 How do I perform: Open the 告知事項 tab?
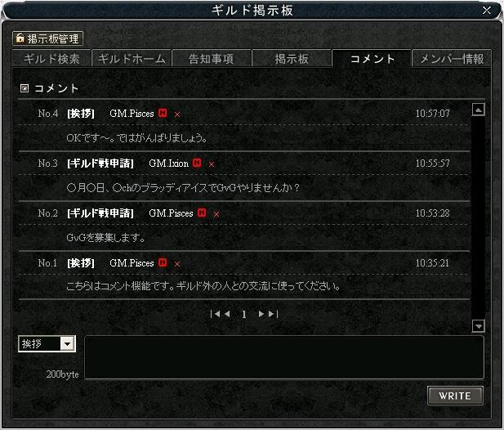(x=212, y=59)
